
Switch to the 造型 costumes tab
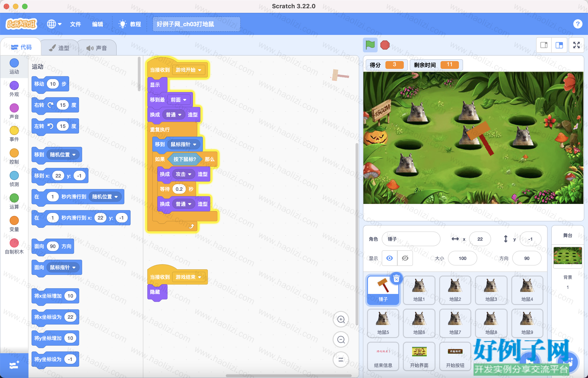[x=59, y=48]
